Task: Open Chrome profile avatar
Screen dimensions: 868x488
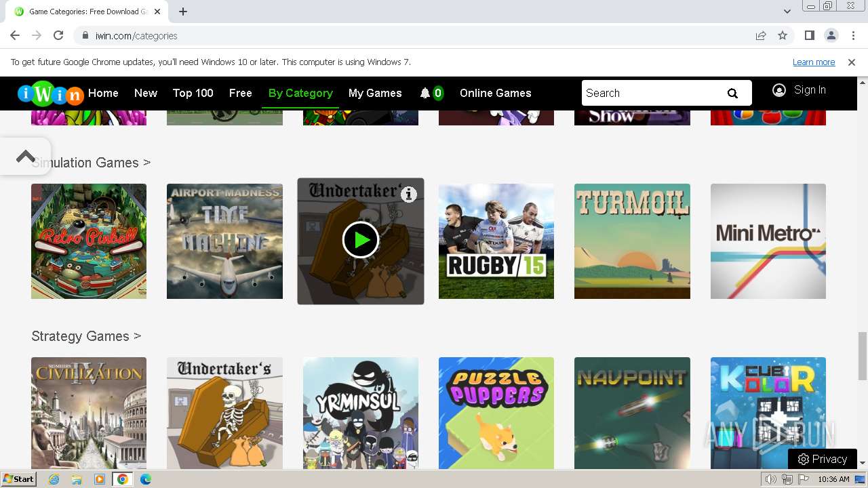Action: pos(831,35)
